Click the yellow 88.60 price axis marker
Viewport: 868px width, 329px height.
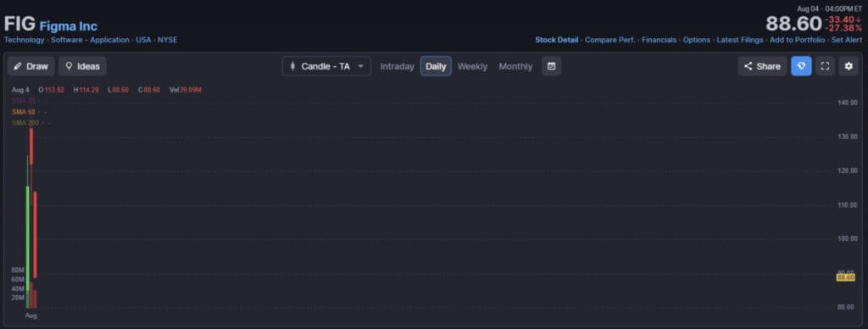click(846, 277)
